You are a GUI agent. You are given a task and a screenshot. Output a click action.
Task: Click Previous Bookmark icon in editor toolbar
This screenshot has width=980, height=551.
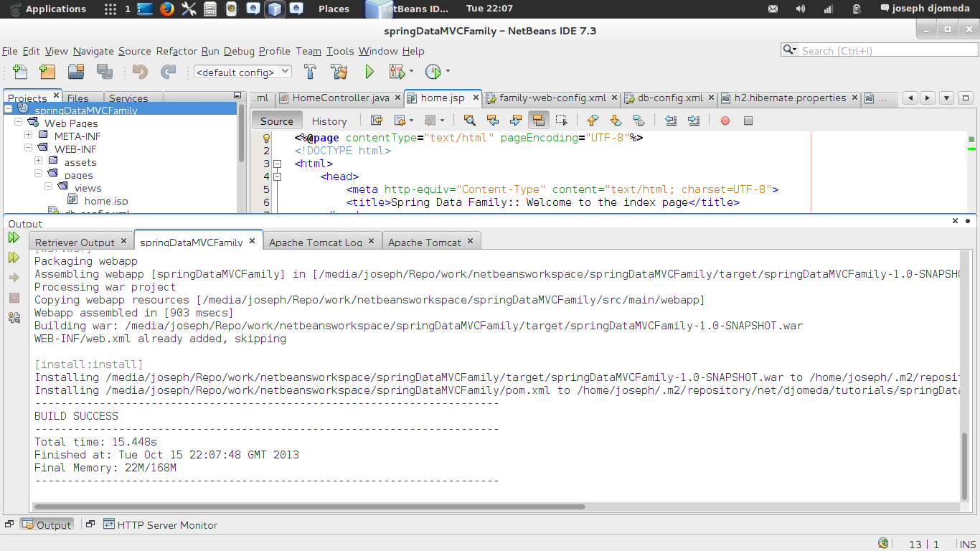pos(593,121)
